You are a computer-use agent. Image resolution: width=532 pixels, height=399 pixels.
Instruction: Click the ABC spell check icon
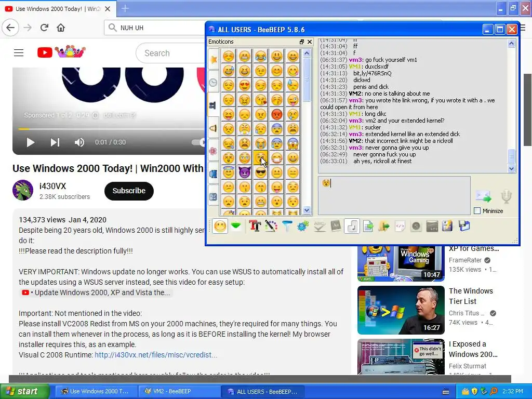click(320, 226)
